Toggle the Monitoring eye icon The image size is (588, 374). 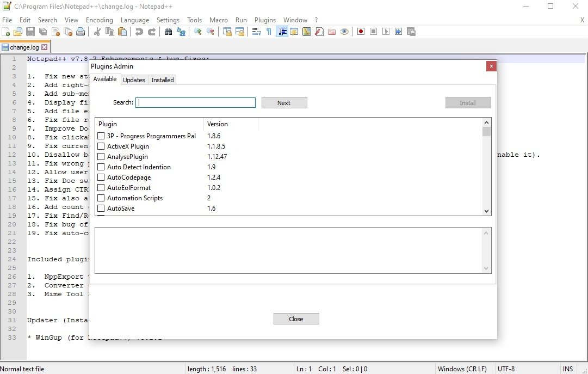pos(344,32)
